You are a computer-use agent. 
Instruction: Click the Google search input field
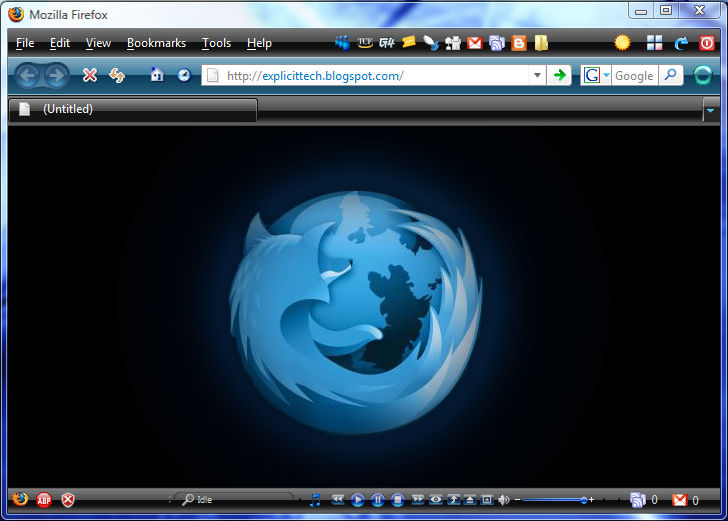(634, 75)
